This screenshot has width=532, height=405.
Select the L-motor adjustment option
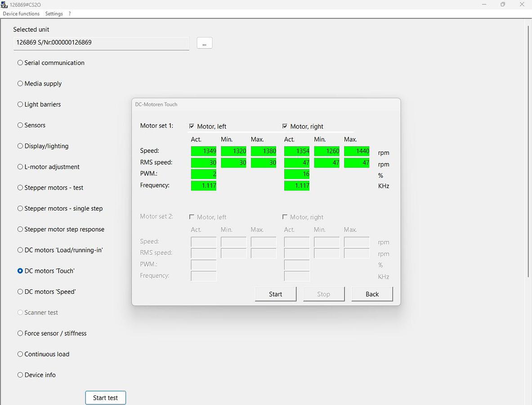coord(20,167)
